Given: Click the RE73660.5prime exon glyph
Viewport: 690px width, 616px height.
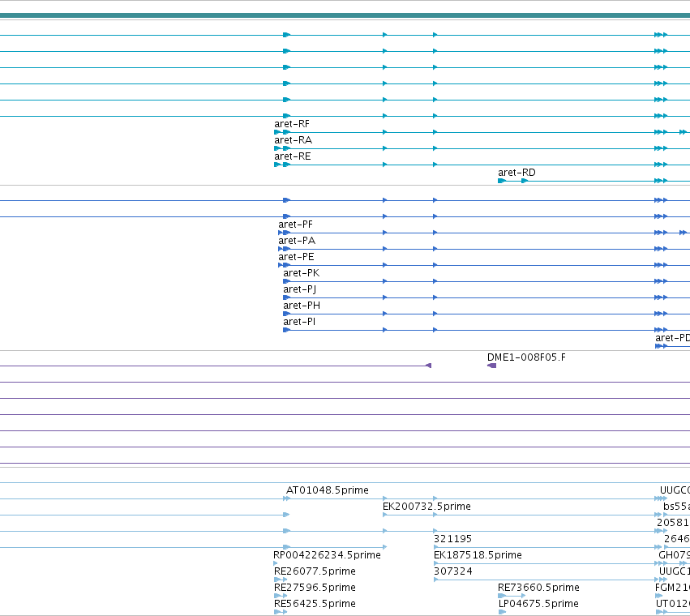Looking at the screenshot, I should 502,596.
